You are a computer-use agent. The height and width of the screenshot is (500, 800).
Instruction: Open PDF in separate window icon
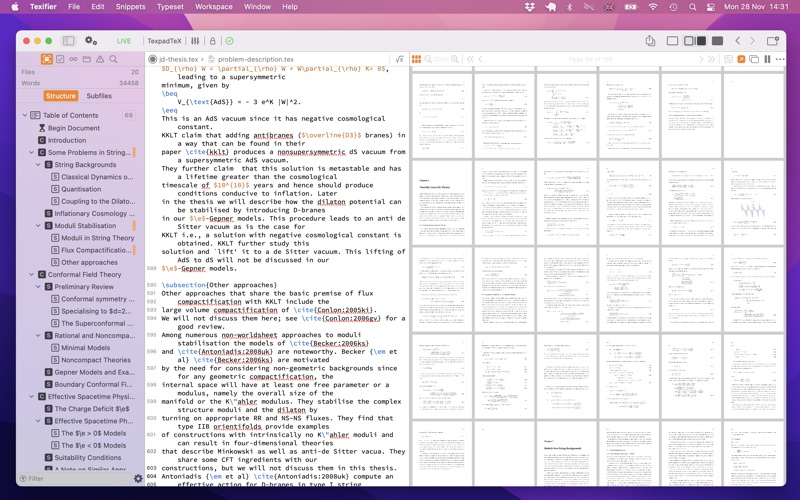[x=754, y=59]
